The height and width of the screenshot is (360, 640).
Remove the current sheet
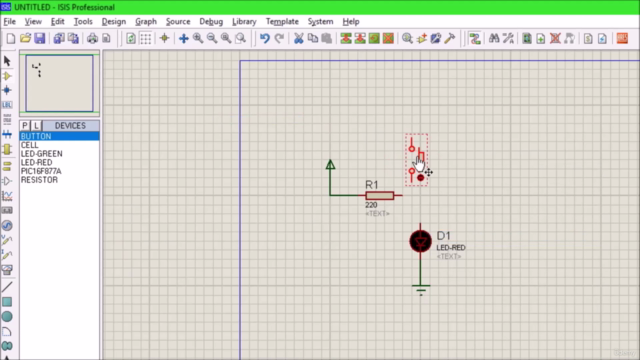(555, 38)
